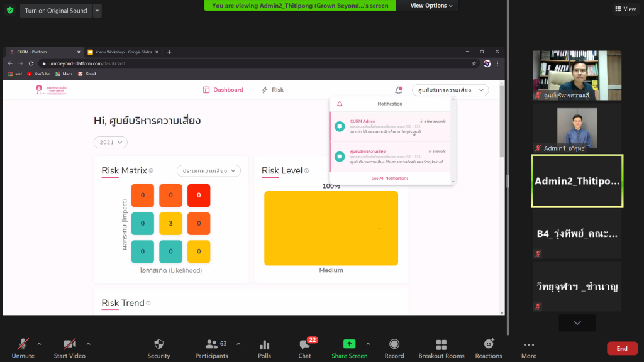Viewport: 644px width, 362px height.
Task: Click Share Screen button
Action: point(350,348)
